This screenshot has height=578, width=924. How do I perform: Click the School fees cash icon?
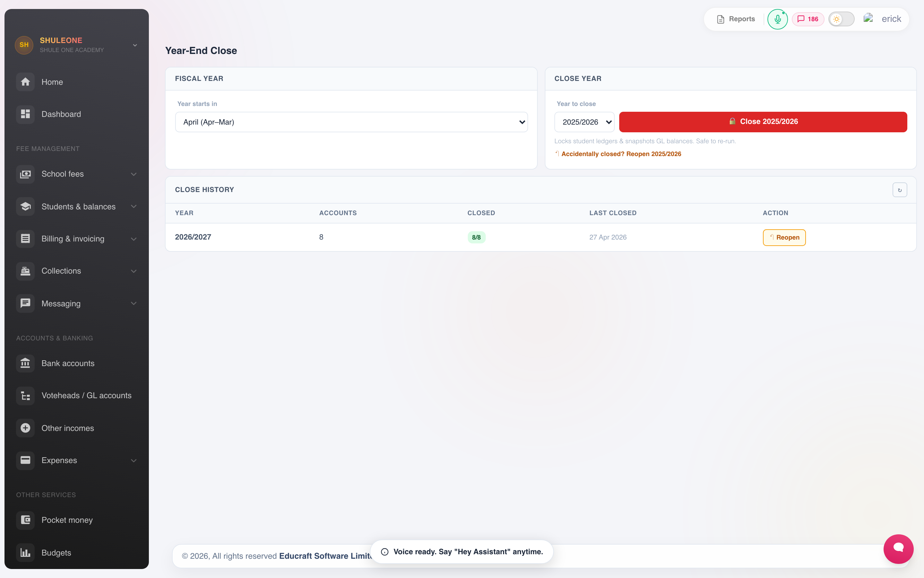click(25, 174)
